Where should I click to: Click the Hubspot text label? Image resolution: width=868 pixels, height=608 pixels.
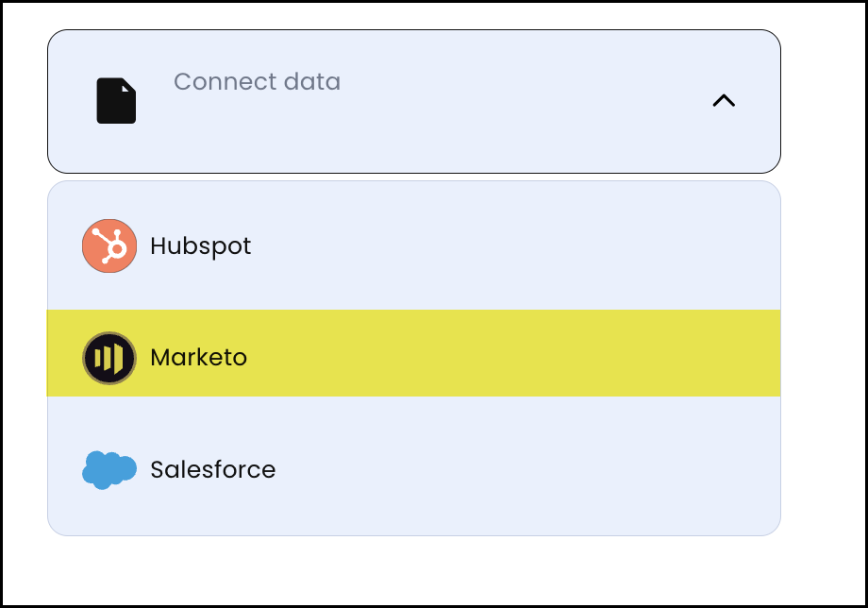pos(199,245)
